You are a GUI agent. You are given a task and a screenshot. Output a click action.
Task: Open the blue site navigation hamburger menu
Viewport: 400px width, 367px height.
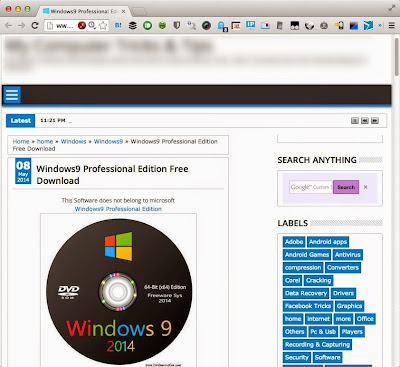(x=12, y=95)
